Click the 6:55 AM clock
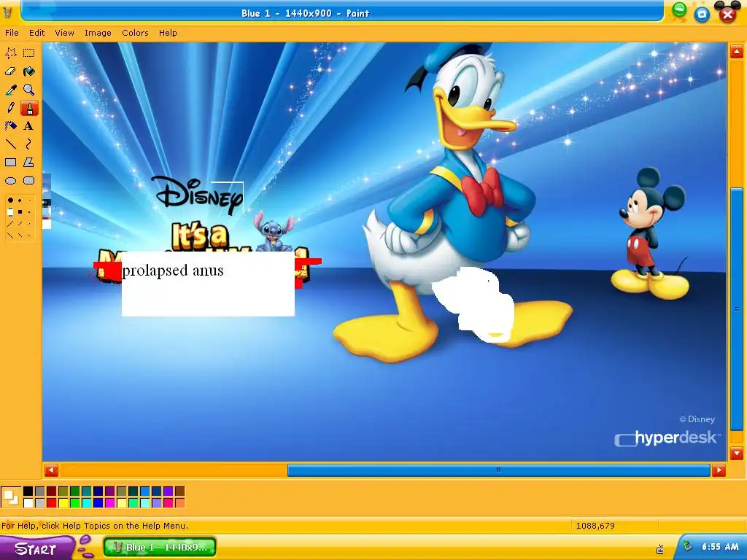Viewport: 747px width, 560px height. click(720, 547)
